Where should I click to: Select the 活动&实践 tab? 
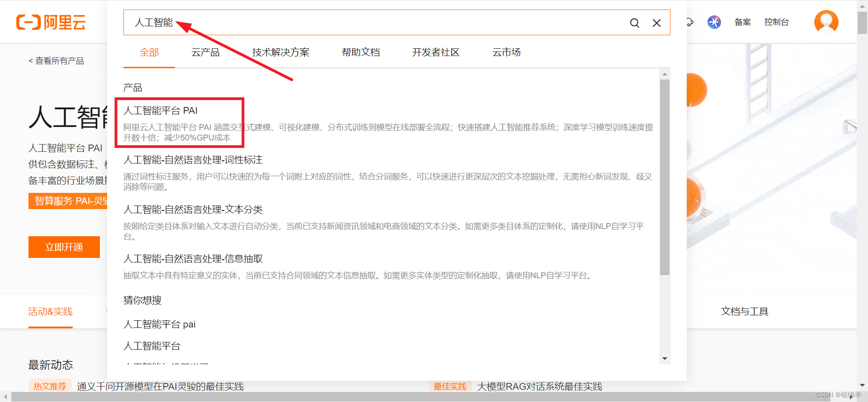[x=50, y=312]
